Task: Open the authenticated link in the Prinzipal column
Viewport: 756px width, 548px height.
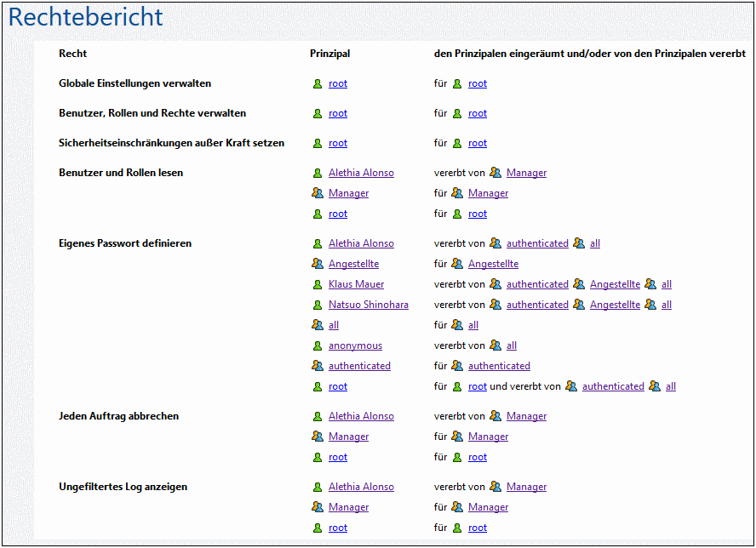Action: [359, 366]
